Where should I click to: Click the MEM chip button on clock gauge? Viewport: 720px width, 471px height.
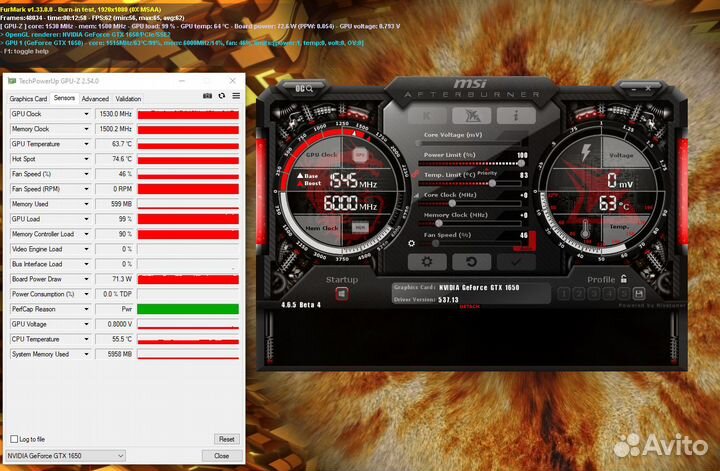[360, 227]
